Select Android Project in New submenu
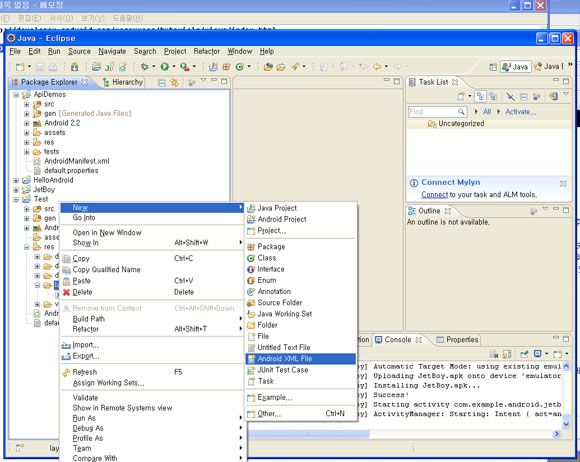 pyautogui.click(x=300, y=219)
